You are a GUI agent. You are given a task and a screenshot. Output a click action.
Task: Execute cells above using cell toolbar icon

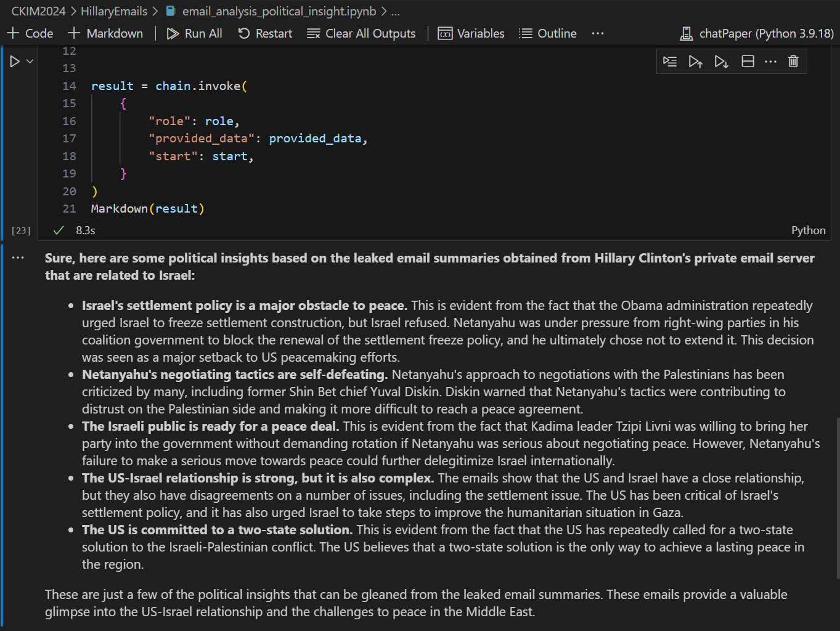pyautogui.click(x=695, y=62)
